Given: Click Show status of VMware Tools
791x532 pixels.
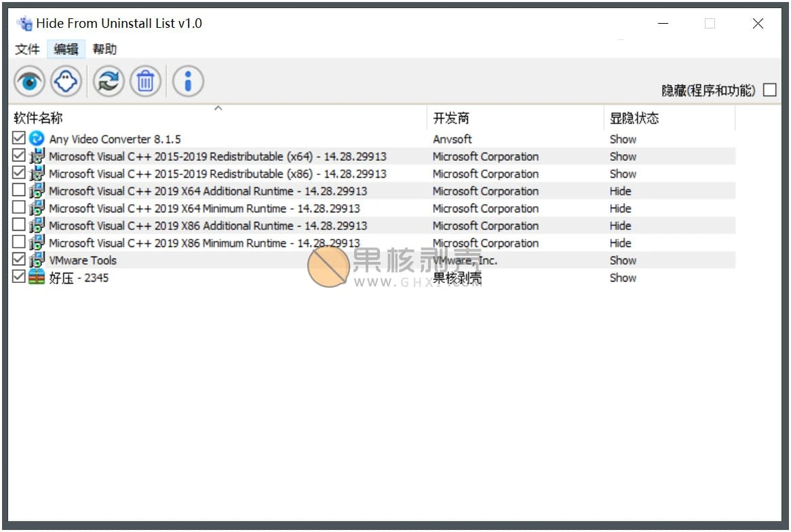Looking at the screenshot, I should (623, 261).
